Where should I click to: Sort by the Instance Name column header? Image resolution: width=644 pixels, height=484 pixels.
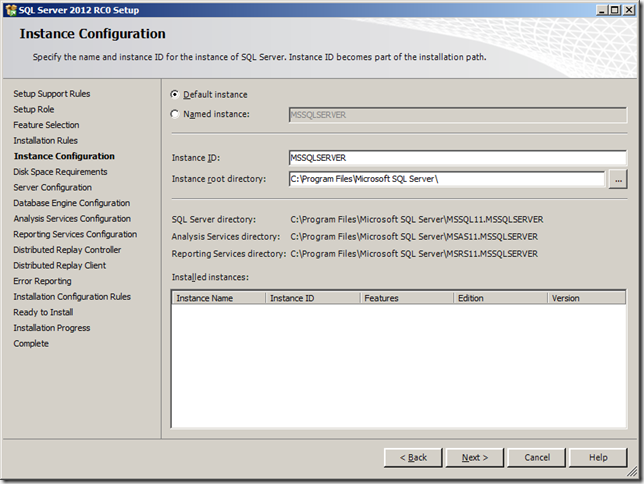(218, 298)
